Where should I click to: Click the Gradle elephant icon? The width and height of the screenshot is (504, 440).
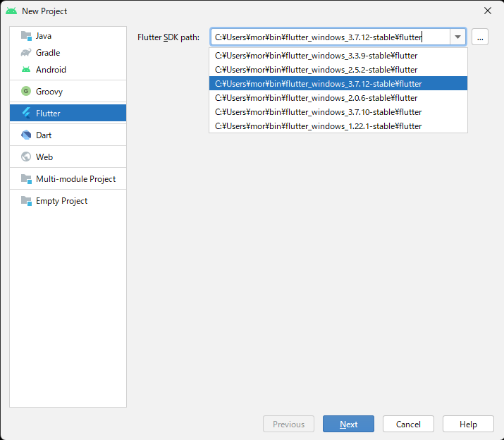pyautogui.click(x=26, y=52)
